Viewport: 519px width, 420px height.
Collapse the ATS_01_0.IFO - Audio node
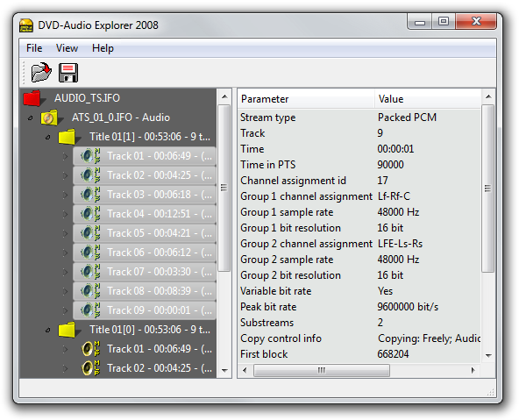tap(30, 117)
